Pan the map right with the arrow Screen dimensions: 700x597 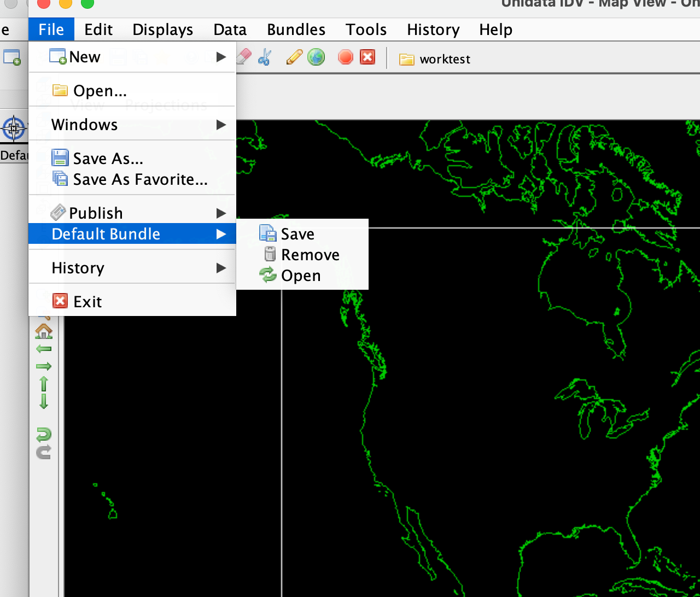44,366
